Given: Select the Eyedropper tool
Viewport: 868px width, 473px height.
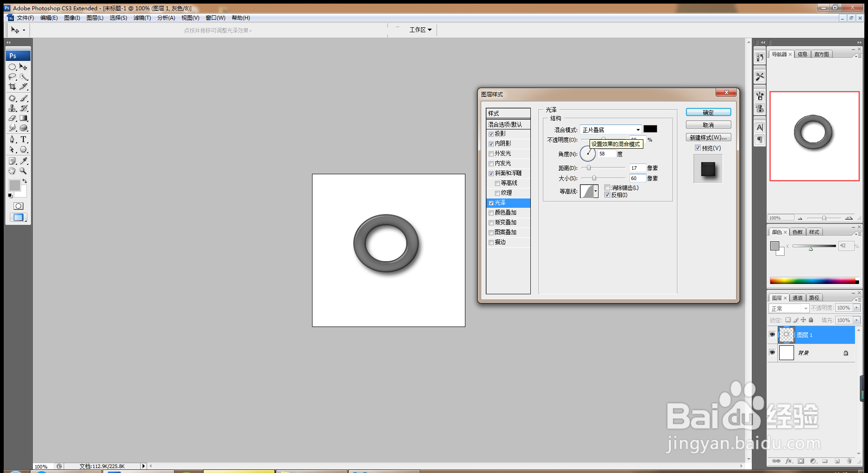Looking at the screenshot, I should (x=23, y=161).
